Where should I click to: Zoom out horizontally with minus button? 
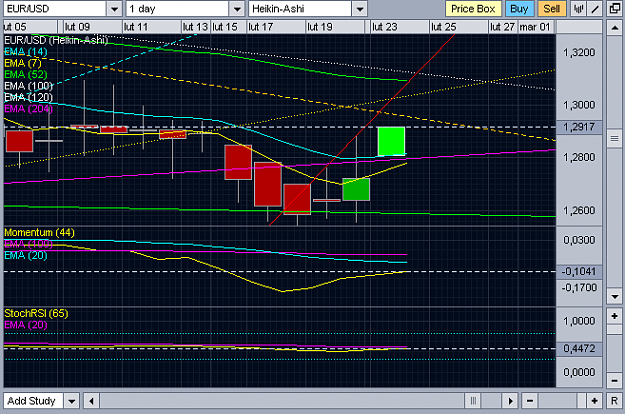click(529, 400)
